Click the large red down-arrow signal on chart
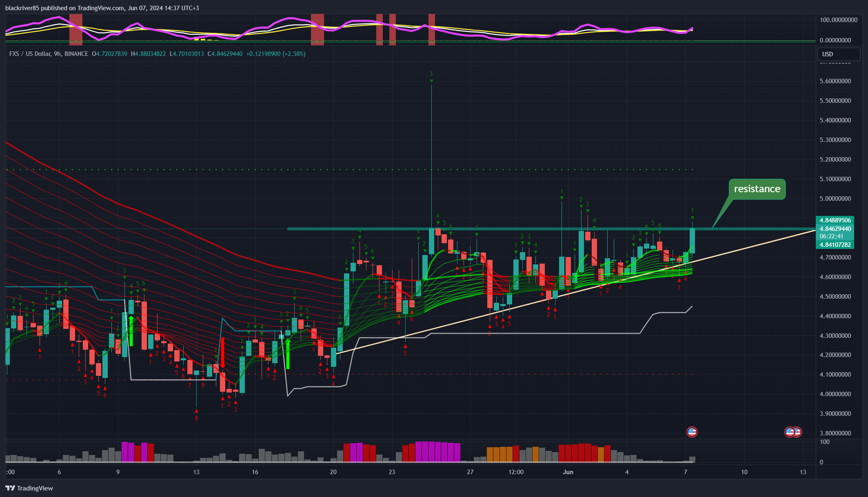Image resolution: width=868 pixels, height=497 pixels. pos(223,353)
